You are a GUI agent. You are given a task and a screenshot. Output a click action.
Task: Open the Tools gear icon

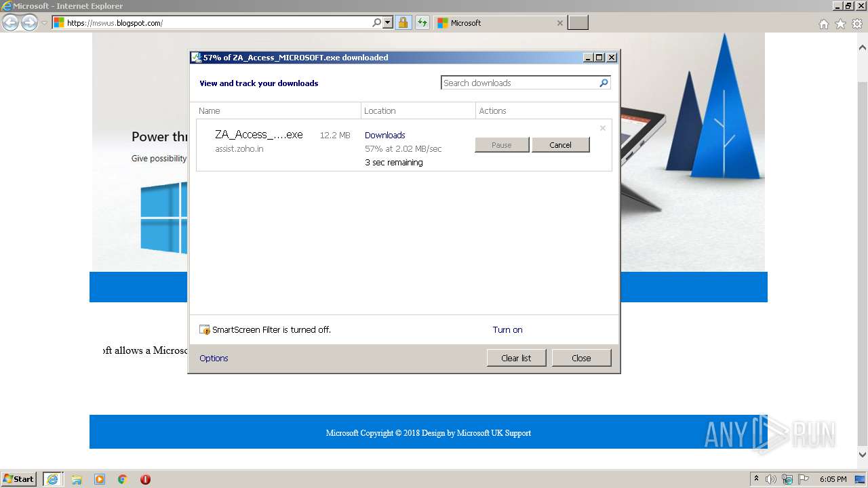pos(857,24)
